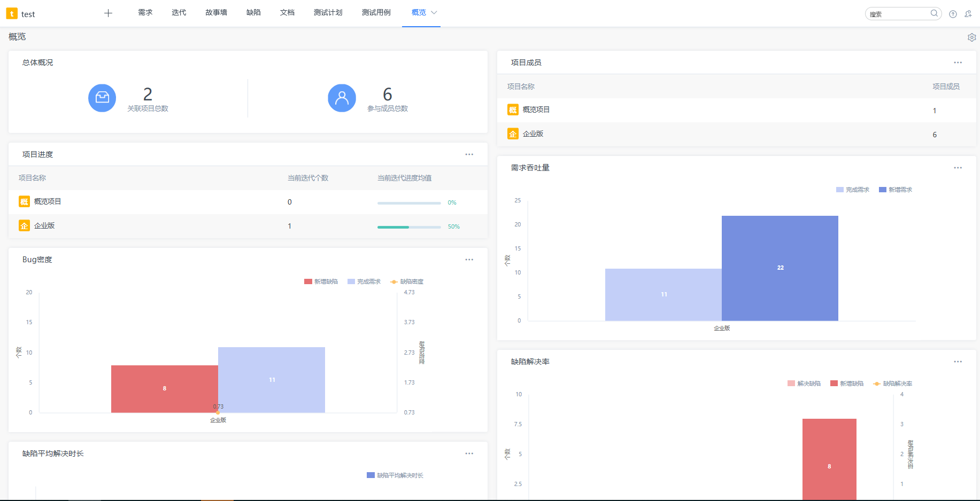Toggle 缺陷密度 legend in Bug密度 chart
Image resolution: width=980 pixels, height=501 pixels.
click(x=407, y=281)
